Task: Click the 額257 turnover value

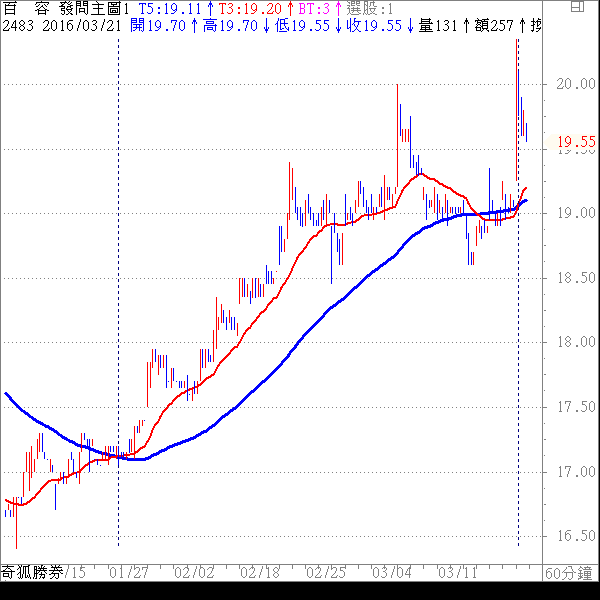Action: tap(496, 26)
